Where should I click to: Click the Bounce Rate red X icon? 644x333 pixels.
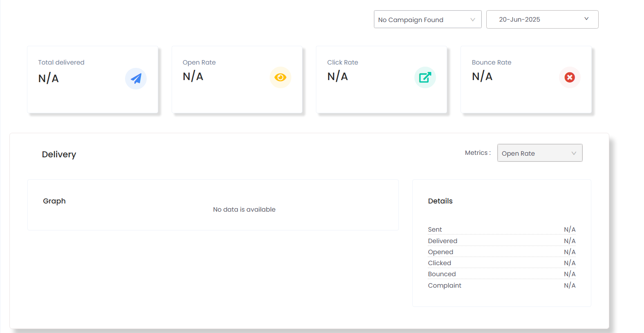point(570,77)
